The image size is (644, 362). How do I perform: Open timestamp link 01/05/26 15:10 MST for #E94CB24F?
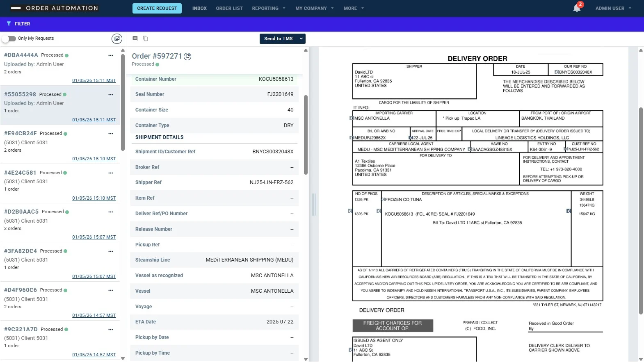tap(94, 159)
